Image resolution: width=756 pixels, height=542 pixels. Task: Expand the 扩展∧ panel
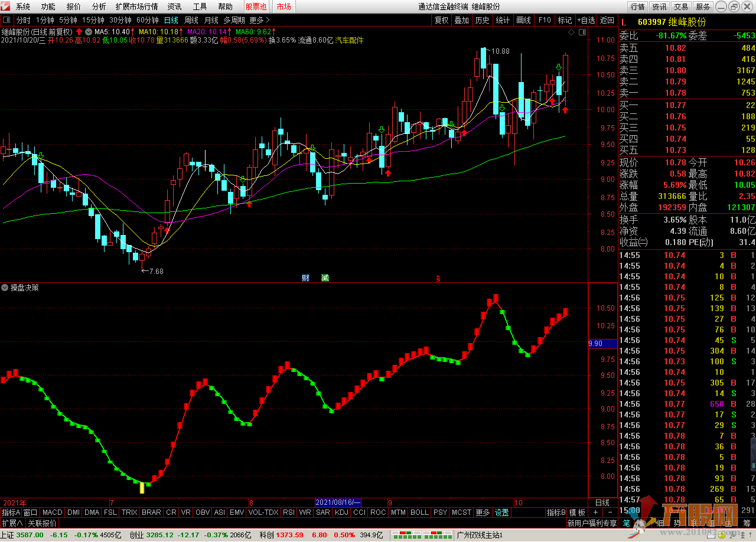click(12, 523)
